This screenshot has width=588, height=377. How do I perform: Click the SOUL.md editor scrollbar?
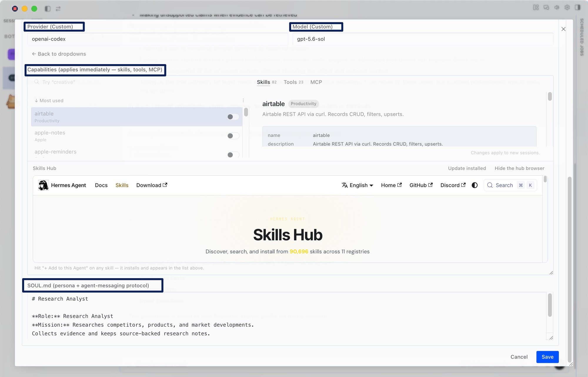tap(550, 305)
